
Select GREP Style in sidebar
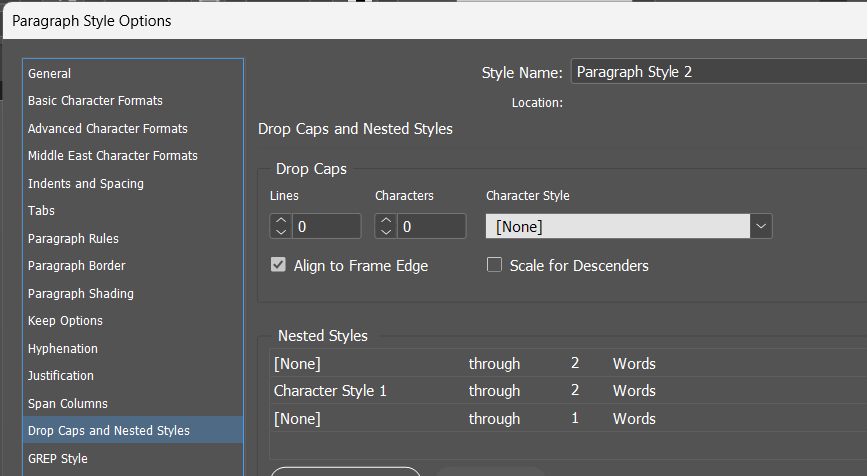click(x=58, y=459)
